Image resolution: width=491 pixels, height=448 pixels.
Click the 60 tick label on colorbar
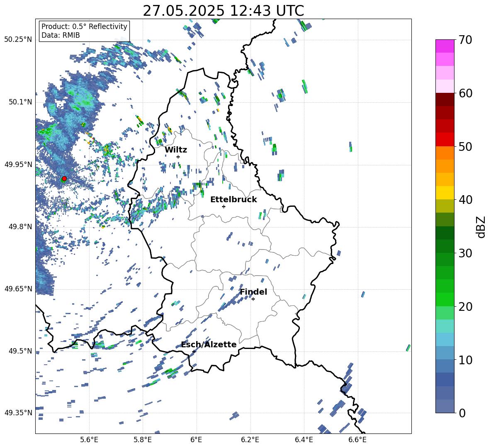tap(466, 93)
